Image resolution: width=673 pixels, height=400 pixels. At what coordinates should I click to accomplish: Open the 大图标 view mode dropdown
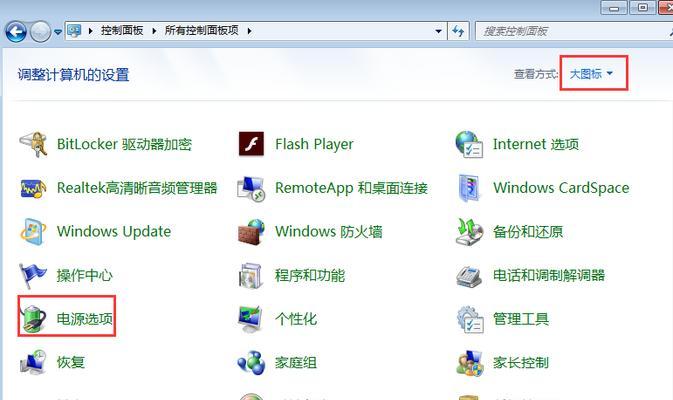coord(591,74)
